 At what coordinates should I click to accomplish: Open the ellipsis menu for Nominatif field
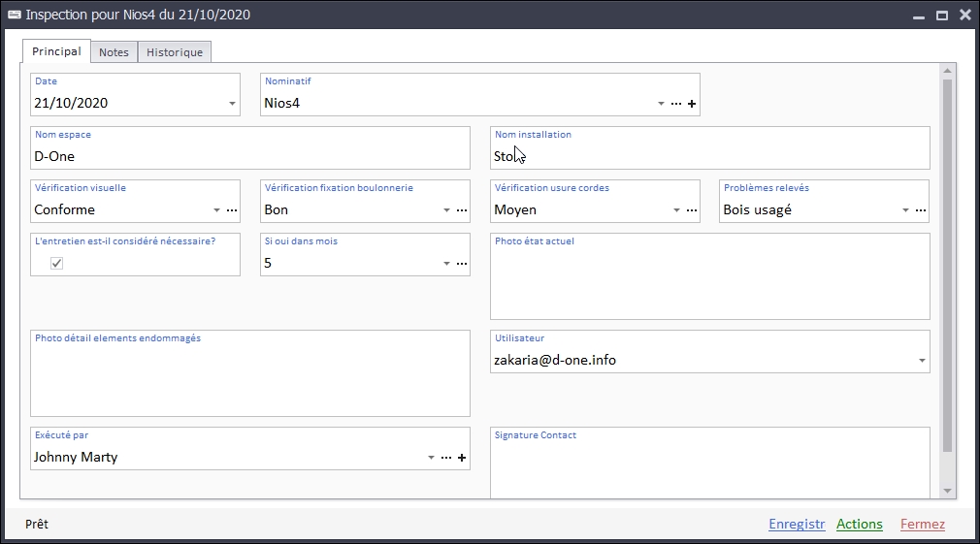pyautogui.click(x=676, y=104)
